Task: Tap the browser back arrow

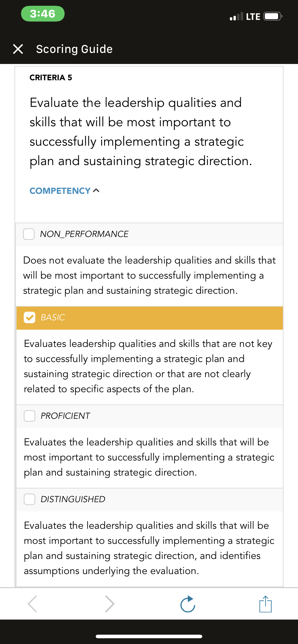Action: 33,604
